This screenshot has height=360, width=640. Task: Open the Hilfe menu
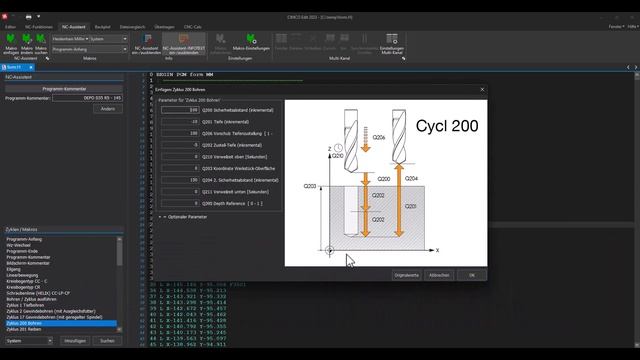[633, 27]
